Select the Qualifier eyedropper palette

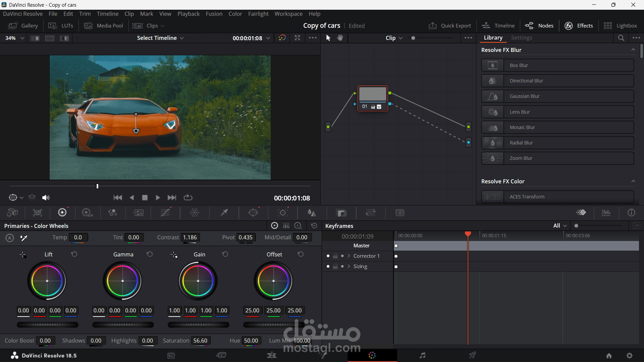pyautogui.click(x=224, y=213)
